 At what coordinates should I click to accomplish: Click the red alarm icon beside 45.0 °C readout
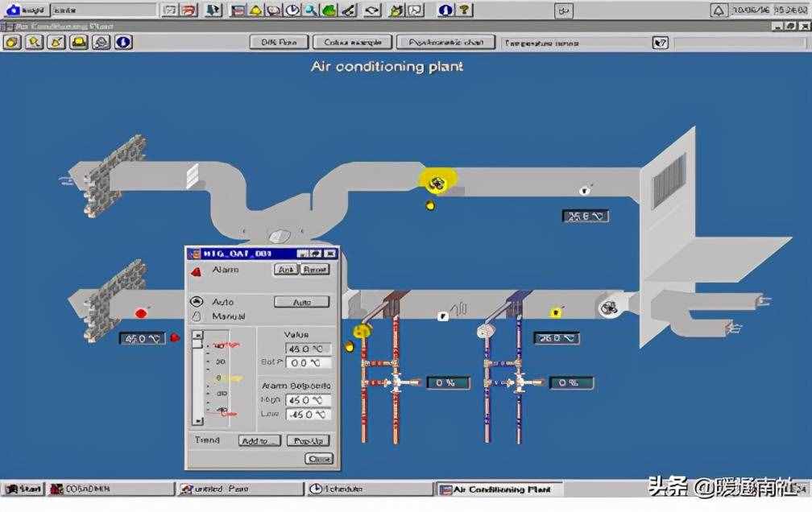[175, 337]
